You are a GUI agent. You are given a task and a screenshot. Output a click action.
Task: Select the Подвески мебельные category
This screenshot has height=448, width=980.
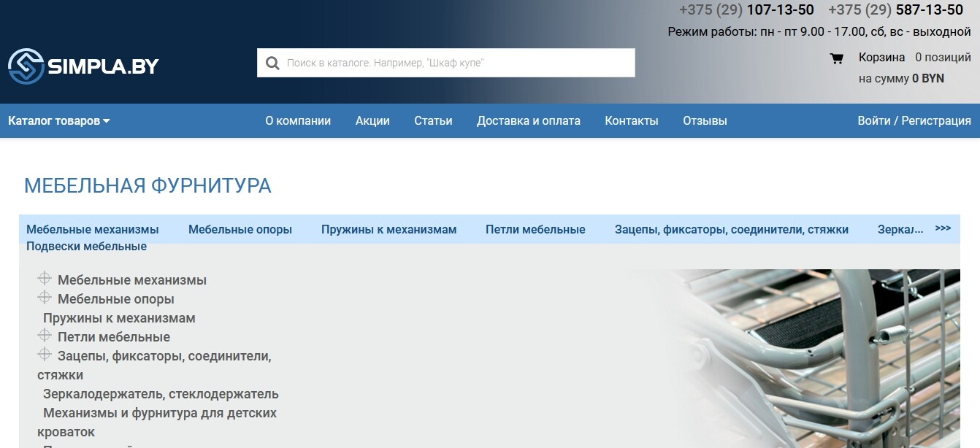pyautogui.click(x=85, y=246)
